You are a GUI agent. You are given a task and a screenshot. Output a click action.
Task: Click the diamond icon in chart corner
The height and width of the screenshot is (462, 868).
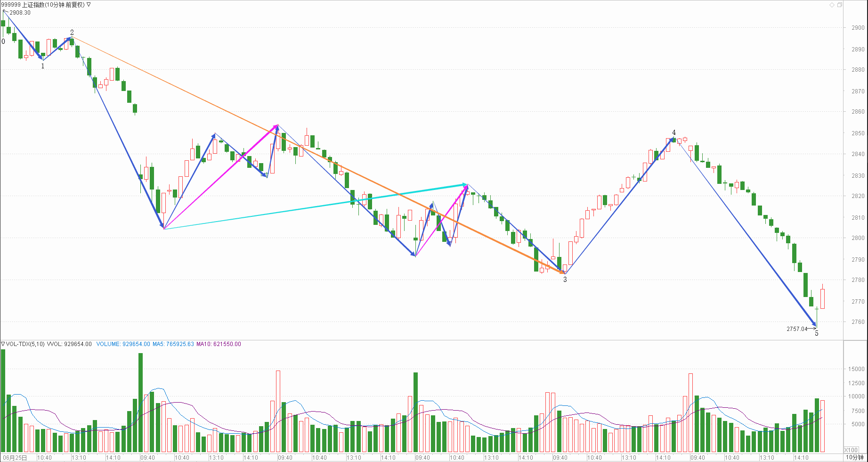pyautogui.click(x=832, y=5)
